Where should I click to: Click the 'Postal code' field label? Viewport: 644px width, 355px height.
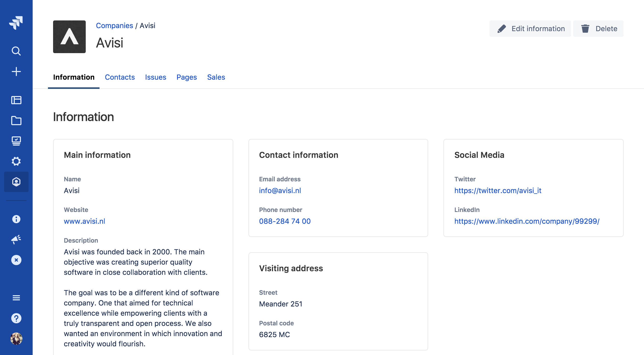(x=276, y=323)
